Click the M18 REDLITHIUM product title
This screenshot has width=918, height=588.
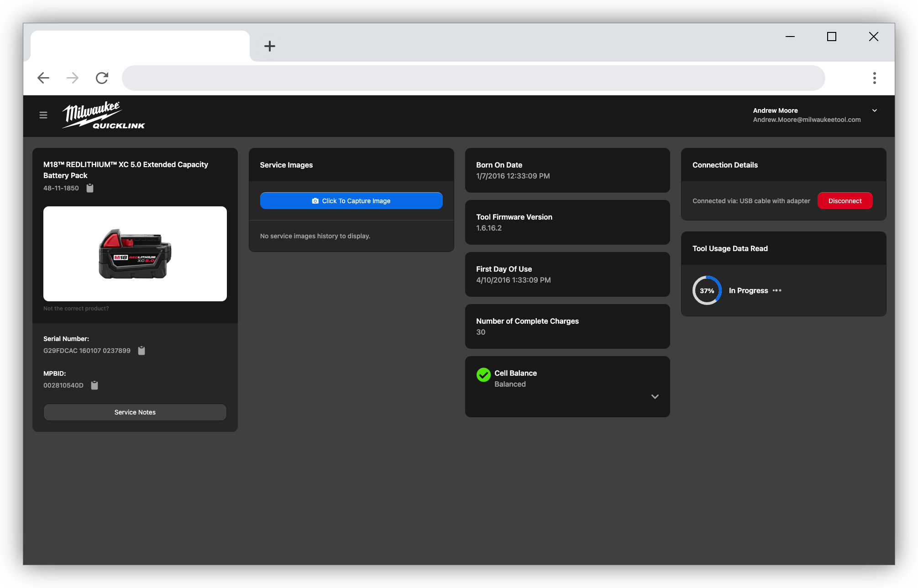pos(126,170)
